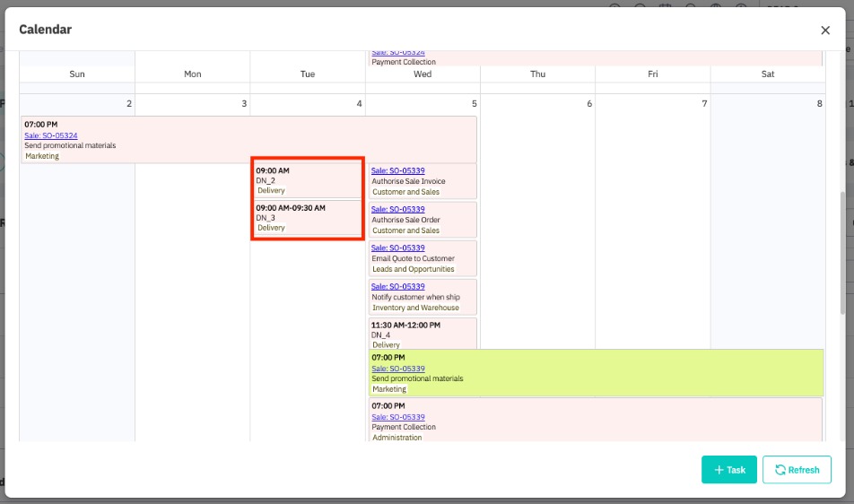Open the Payment Collection Administration event
Screen dimensions: 854x504
point(596,421)
